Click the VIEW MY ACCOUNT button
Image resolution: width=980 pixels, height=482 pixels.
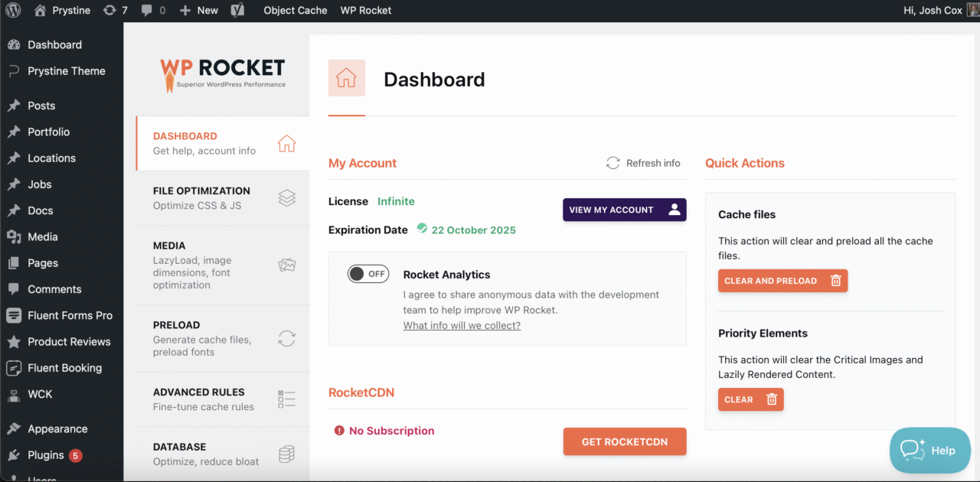[x=625, y=210]
